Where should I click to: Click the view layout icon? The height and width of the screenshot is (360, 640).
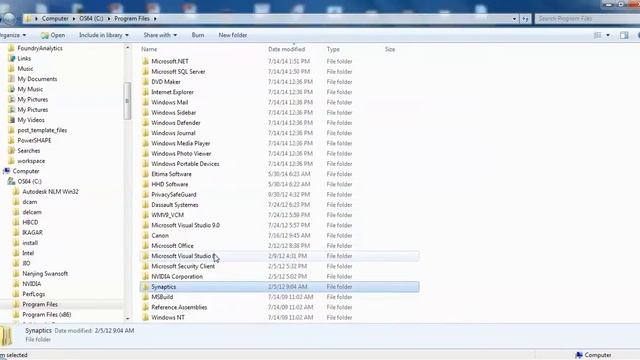(x=598, y=36)
